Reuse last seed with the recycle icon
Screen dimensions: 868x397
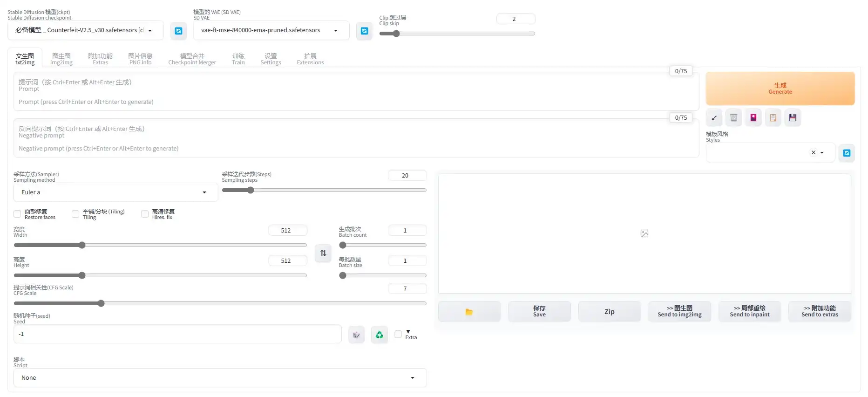(x=380, y=335)
